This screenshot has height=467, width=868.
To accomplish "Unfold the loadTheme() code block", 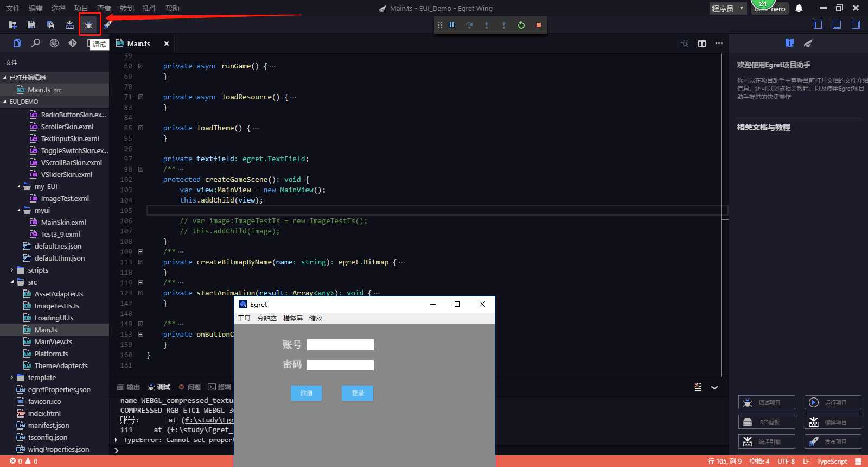I will coord(141,128).
